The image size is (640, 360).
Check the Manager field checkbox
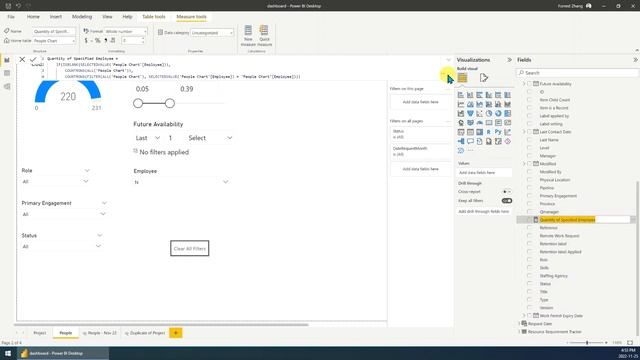tap(529, 156)
